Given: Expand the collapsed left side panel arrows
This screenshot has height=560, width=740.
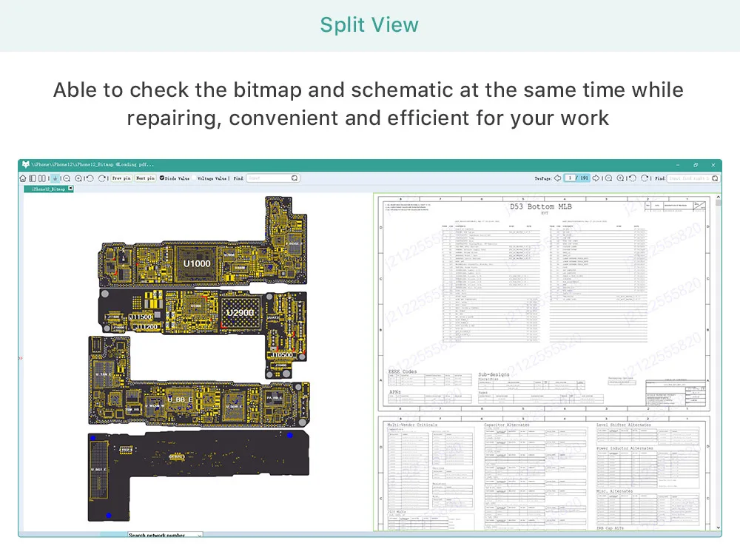Looking at the screenshot, I should (20, 358).
